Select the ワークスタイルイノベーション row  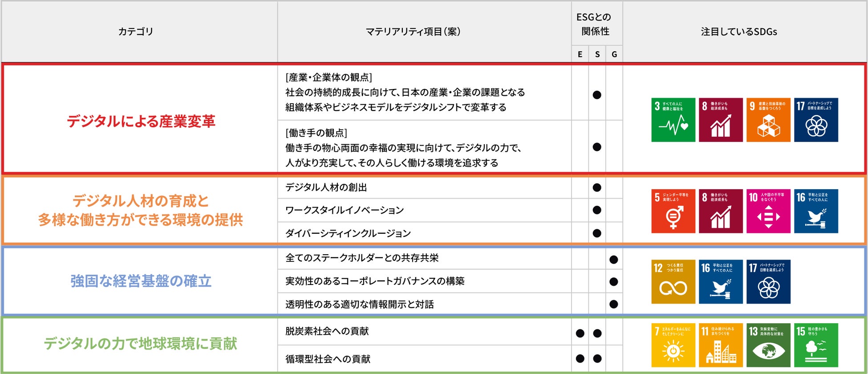pos(425,210)
